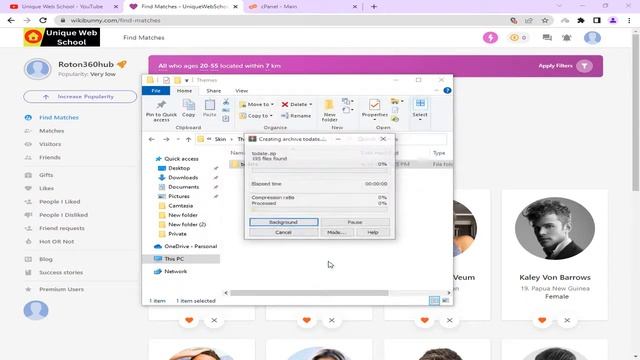Switch to details view icon in status bar
640x360 pixels.
coord(434,301)
